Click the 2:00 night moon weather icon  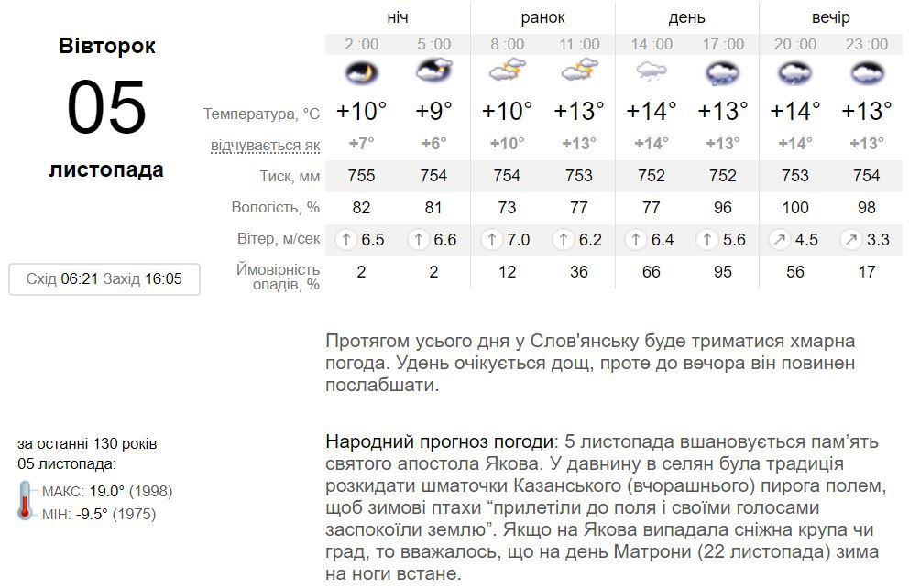(361, 73)
